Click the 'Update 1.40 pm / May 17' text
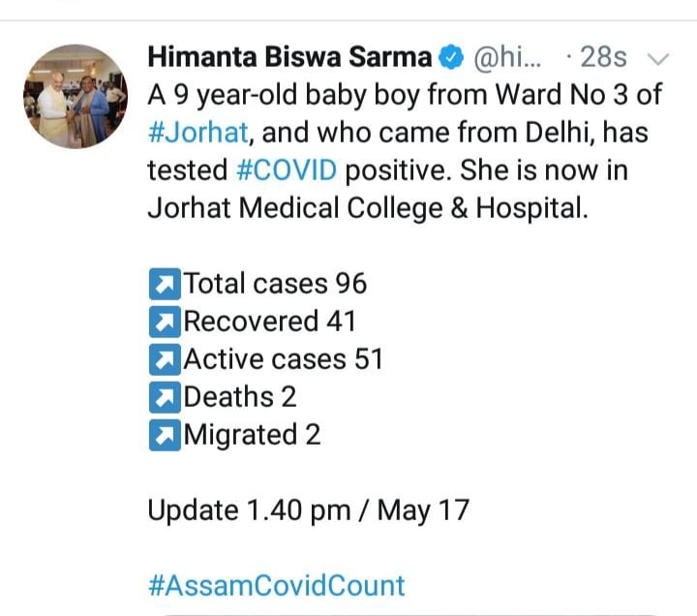Screen dimensions: 697x616 coord(308,510)
